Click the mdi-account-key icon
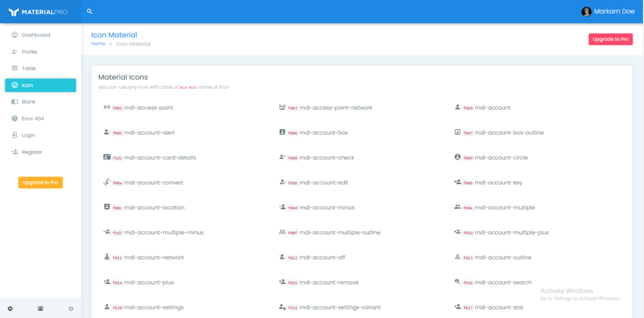Screen dimensions: 644x318 tap(458, 182)
